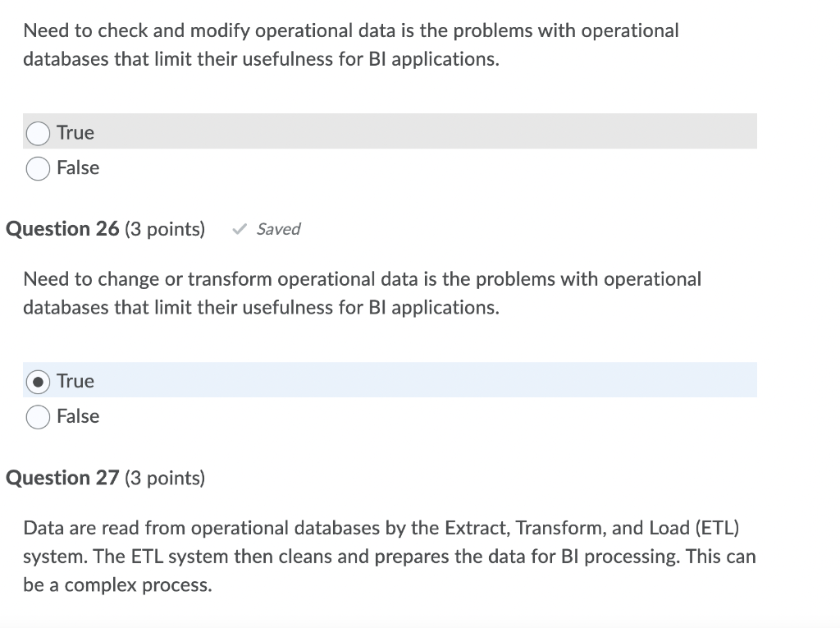This screenshot has width=840, height=628.
Task: Click the Question 26 heading
Action: point(62,229)
